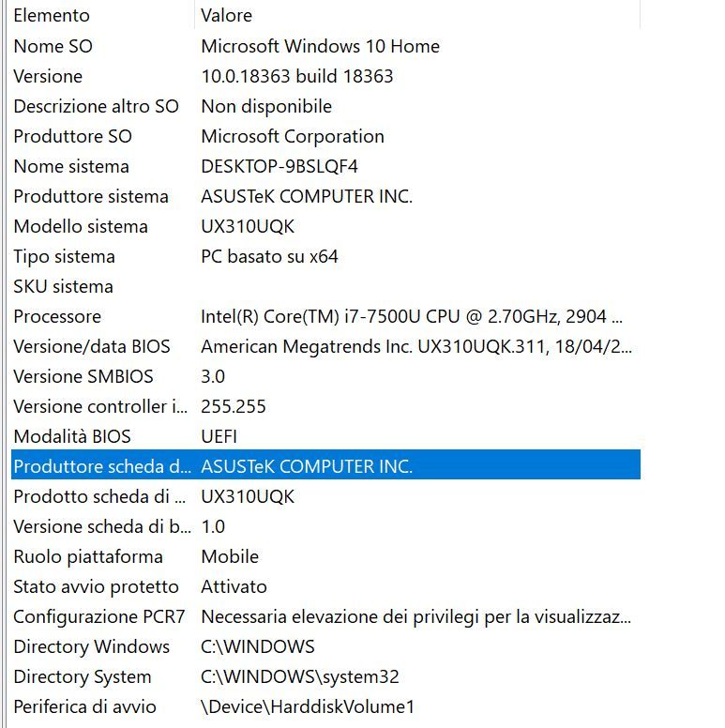Click the Elemento column header
This screenshot has height=728, width=725.
click(x=52, y=16)
